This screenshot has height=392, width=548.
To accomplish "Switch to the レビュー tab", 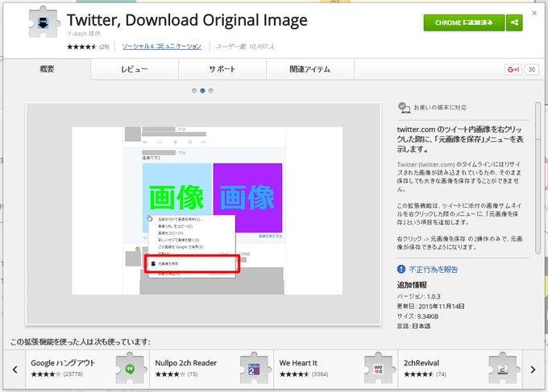I will pyautogui.click(x=135, y=69).
